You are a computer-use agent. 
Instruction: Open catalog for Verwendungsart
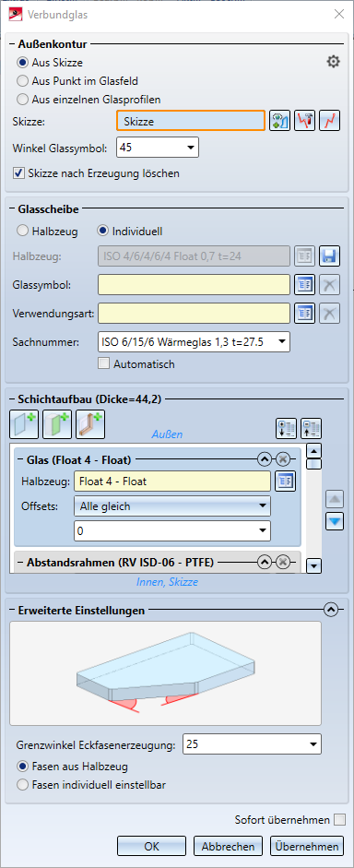(304, 314)
